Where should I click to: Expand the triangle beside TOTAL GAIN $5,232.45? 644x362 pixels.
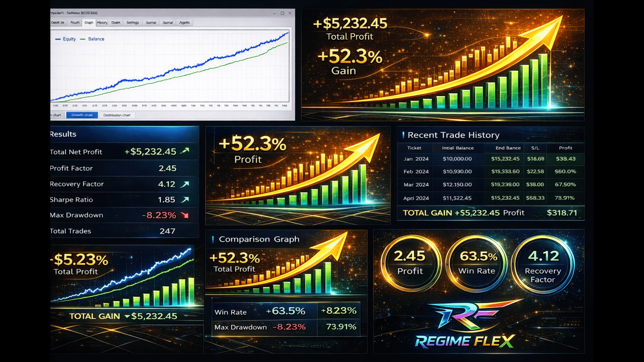[127, 316]
